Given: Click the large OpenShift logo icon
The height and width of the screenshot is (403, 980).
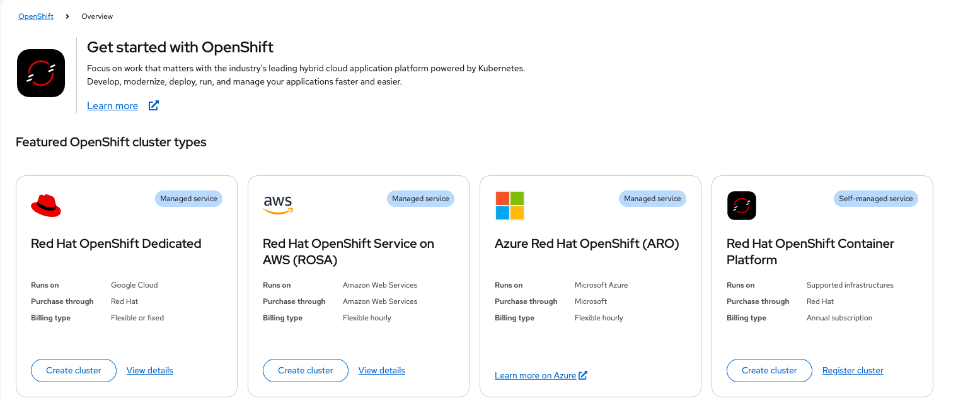Looking at the screenshot, I should 41,73.
